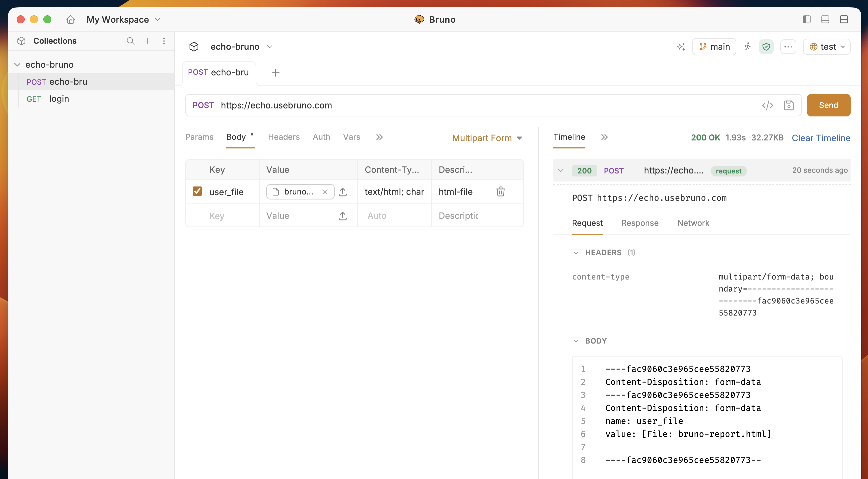Click the empty Description field
Screen dimensions: 868x479
pos(458,216)
